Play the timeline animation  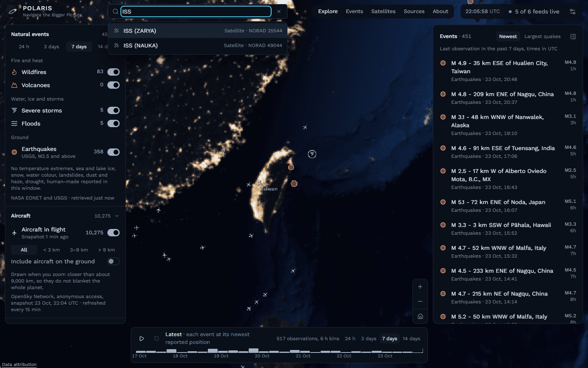pos(142,339)
